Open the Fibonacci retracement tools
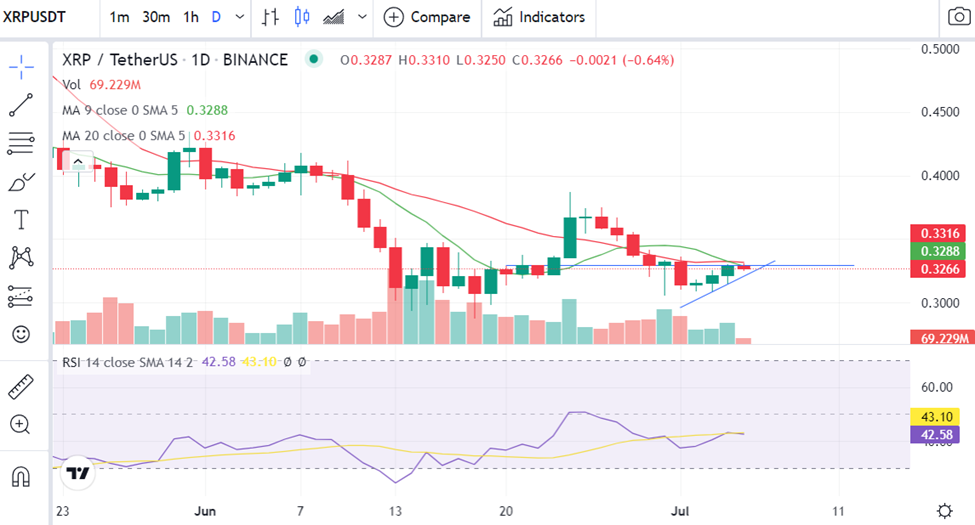This screenshot has width=975, height=525. [21, 143]
